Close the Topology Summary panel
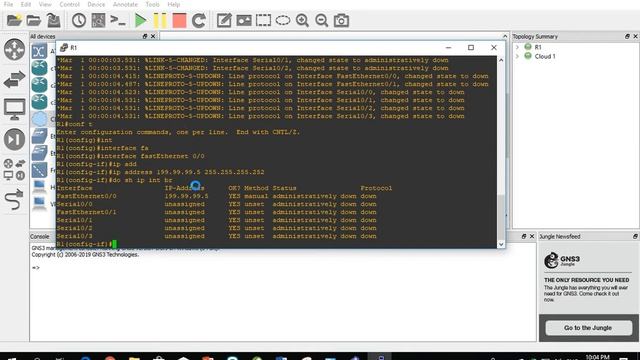Screen dimensions: 640x360 click(636, 36)
